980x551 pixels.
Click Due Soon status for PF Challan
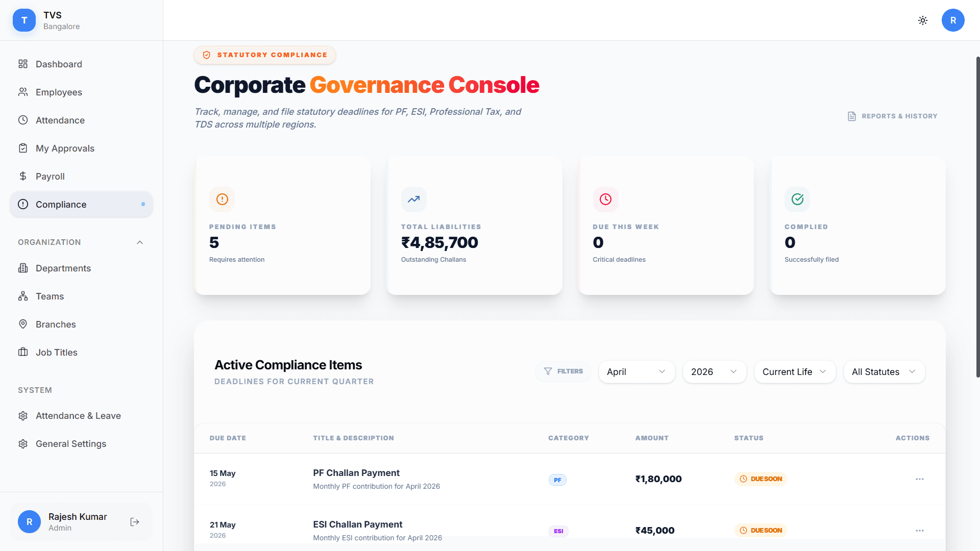761,479
